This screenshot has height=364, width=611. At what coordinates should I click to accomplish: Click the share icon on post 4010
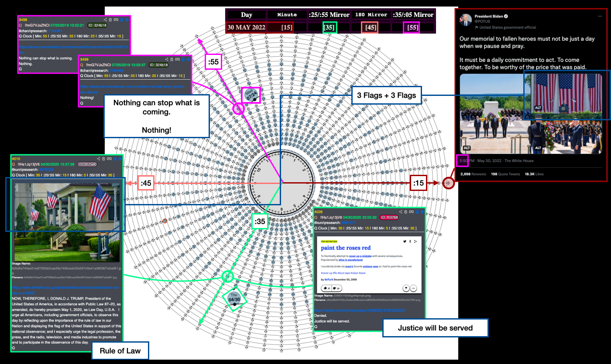(99, 159)
